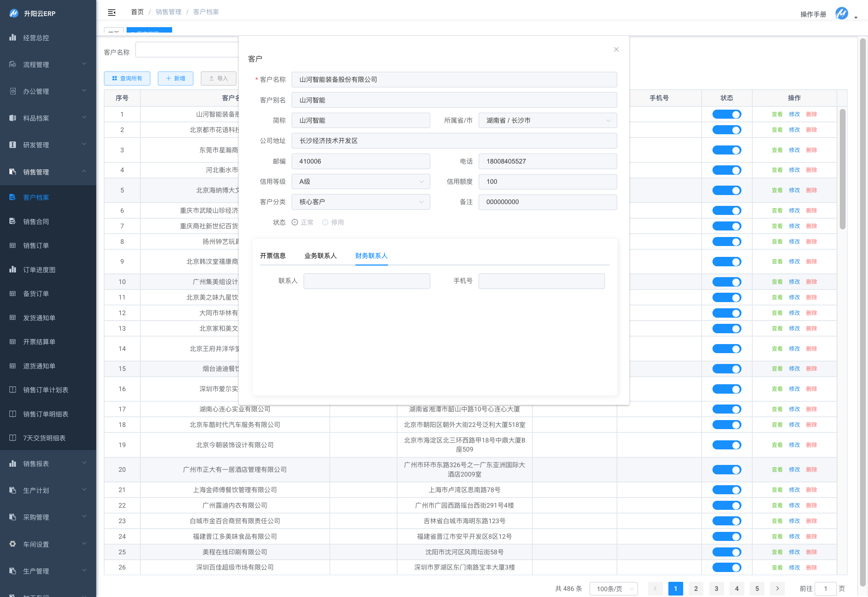
Task: Open 经营总控 dashboard icon in sidebar
Action: tap(13, 37)
